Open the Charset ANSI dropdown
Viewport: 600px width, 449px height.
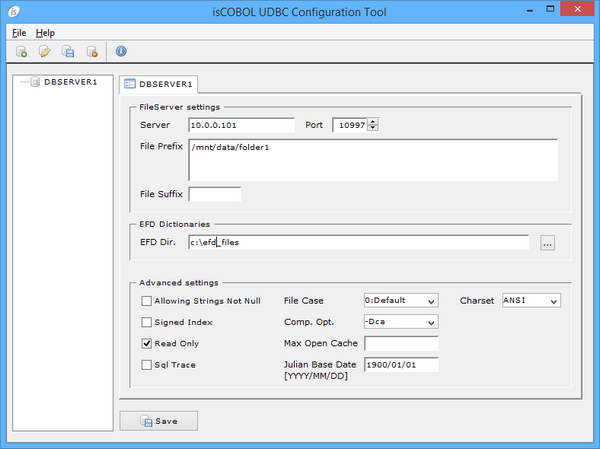tap(530, 300)
